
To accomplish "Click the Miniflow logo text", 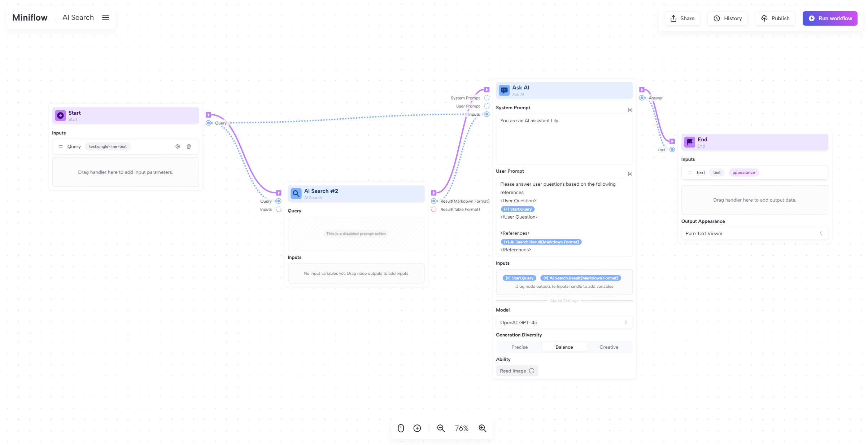I will [x=30, y=18].
